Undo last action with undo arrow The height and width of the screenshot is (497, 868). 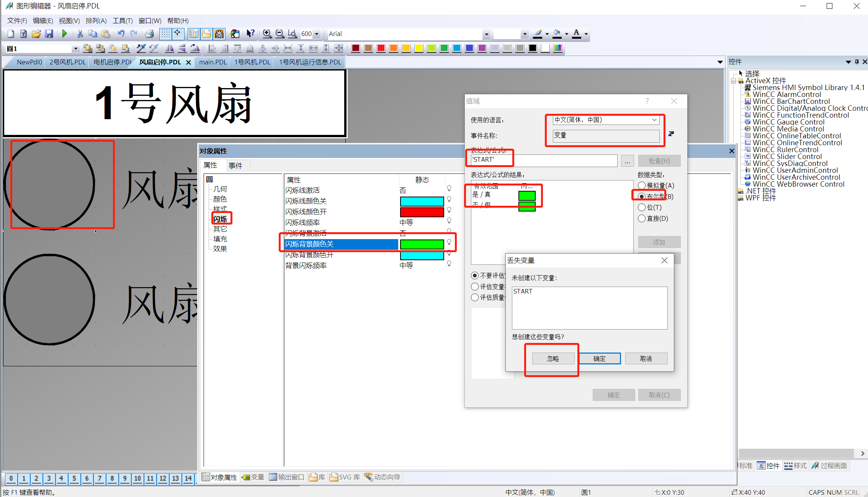pyautogui.click(x=121, y=34)
